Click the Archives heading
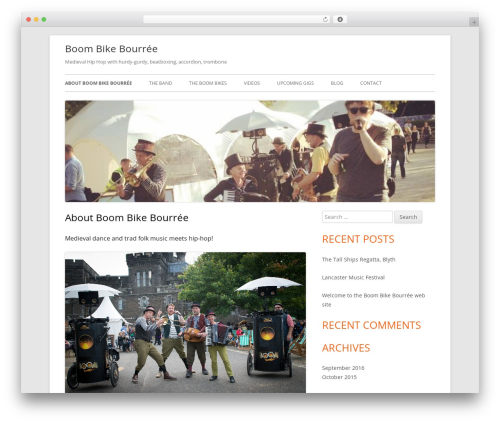 346,348
